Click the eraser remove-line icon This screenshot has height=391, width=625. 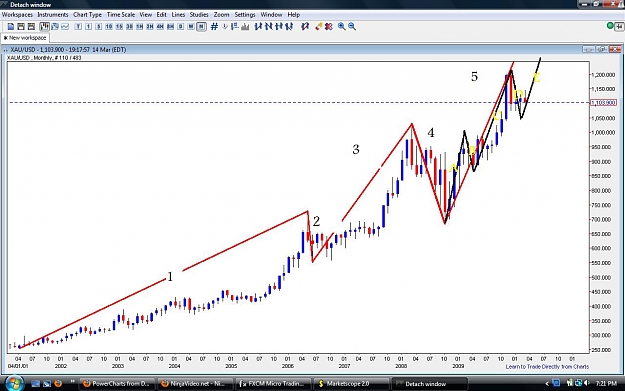(x=318, y=27)
